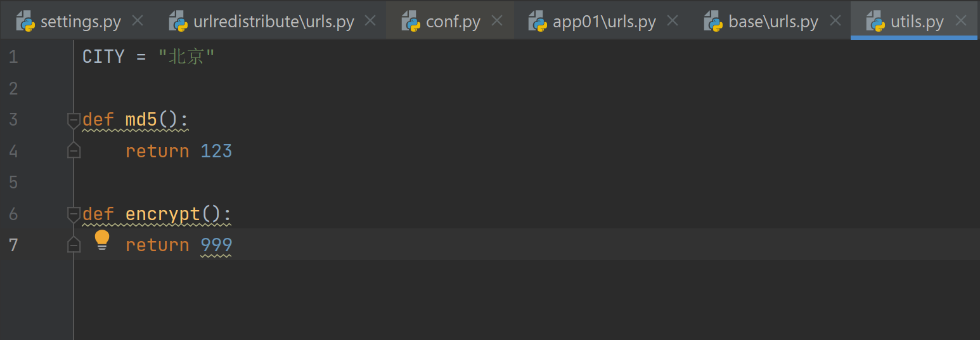
Task: Click the Python icon on urlredistribute\urls.py tab
Action: [x=179, y=22]
